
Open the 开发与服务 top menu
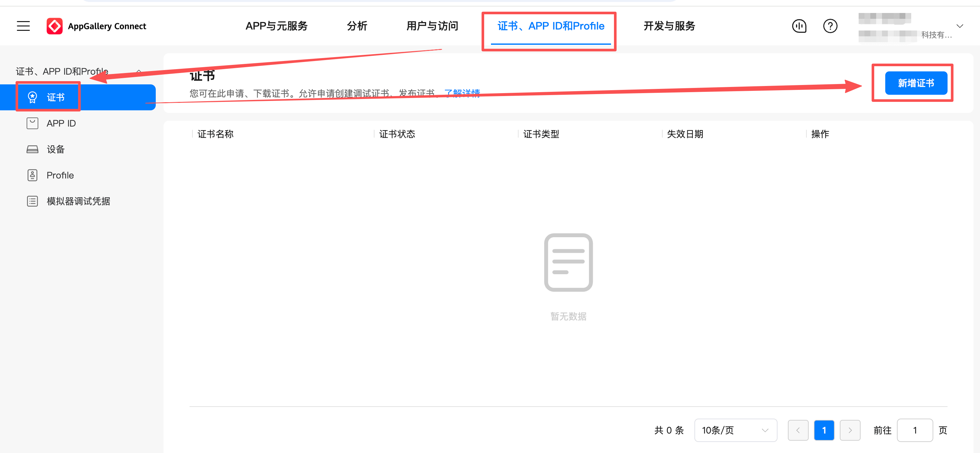669,26
